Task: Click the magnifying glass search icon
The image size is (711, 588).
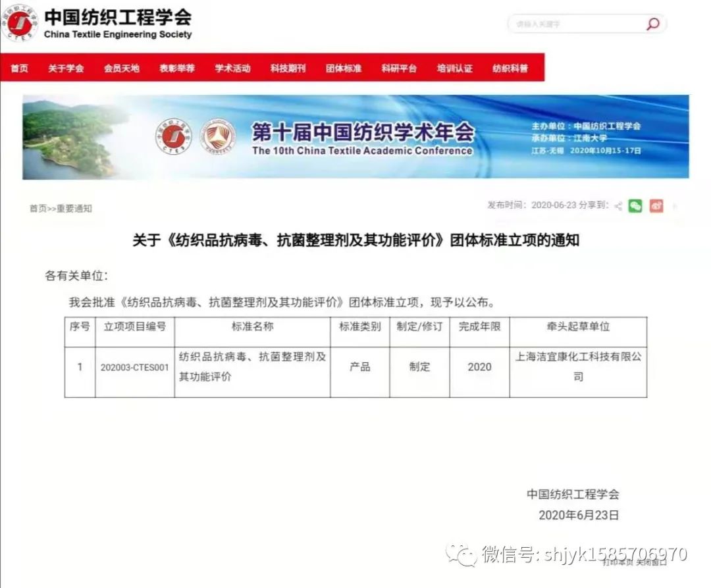Action: coord(652,24)
